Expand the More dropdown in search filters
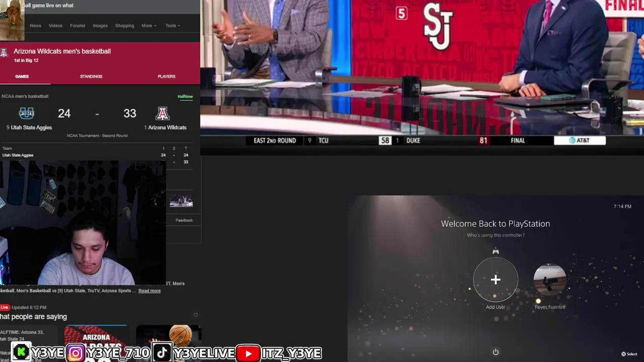This screenshot has width=644, height=362. 149,26
